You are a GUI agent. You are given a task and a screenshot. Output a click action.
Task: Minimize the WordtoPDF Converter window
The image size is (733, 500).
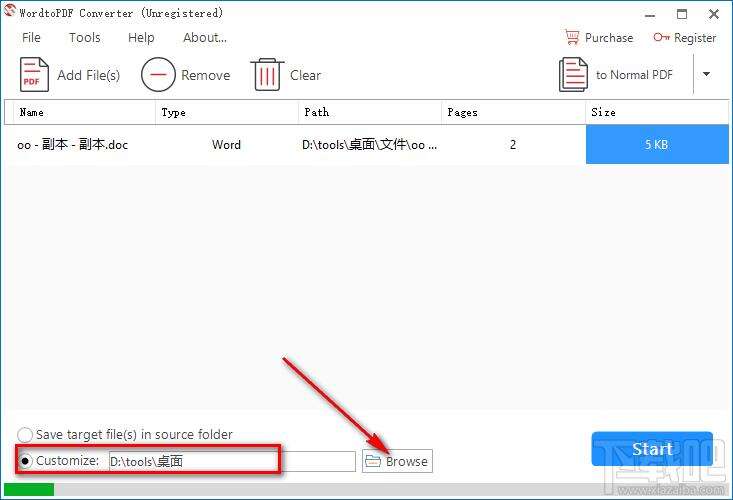click(x=649, y=14)
